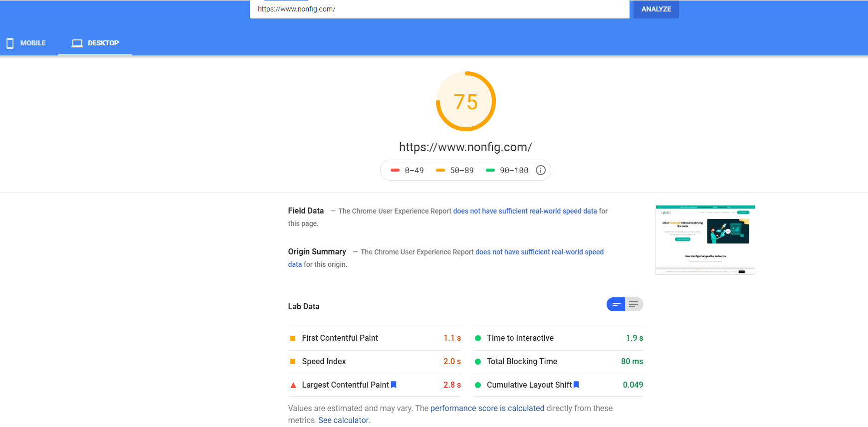Click the Cumulative Layout Shift metric
868x427 pixels.
[558, 385]
